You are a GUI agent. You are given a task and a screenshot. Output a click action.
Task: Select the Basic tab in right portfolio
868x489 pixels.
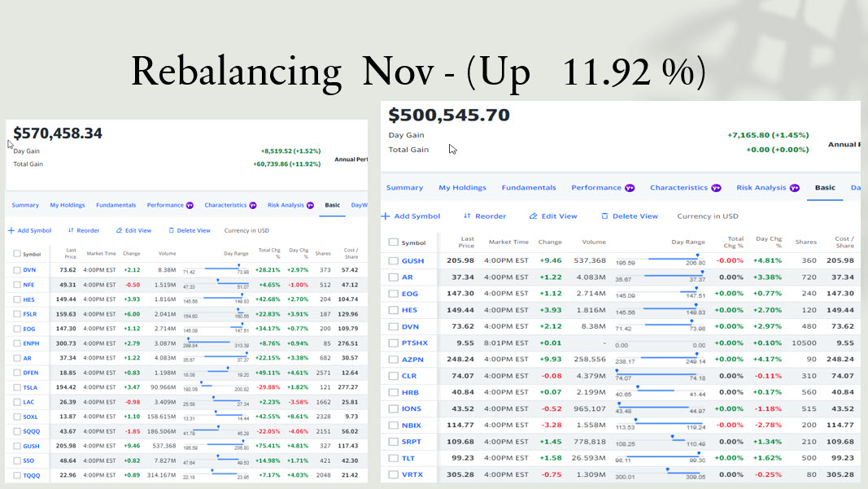coord(825,188)
